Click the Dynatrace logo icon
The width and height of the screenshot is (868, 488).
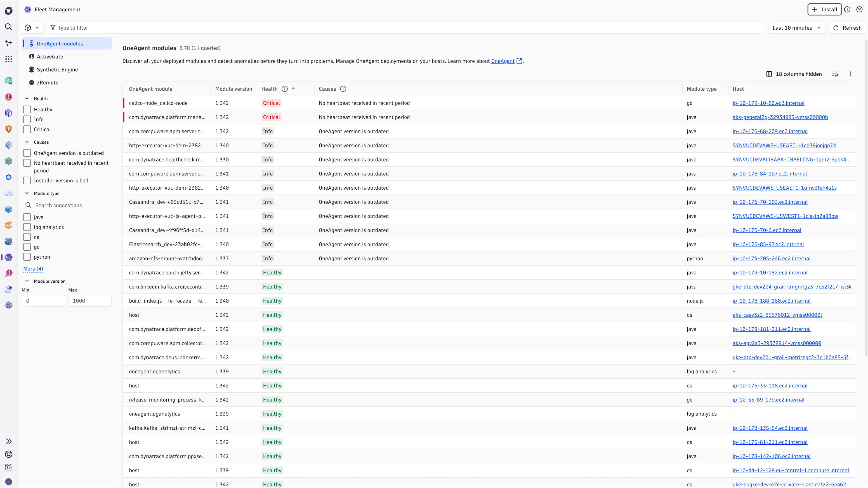click(x=8, y=11)
